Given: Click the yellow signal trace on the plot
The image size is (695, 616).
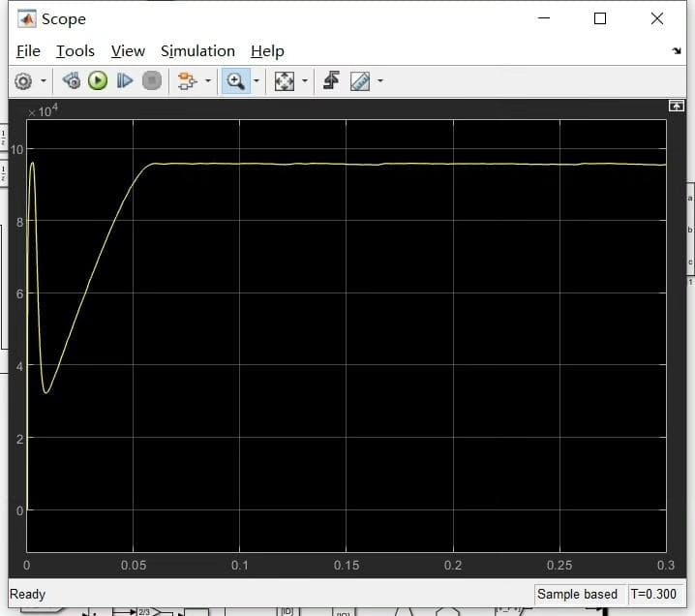Looking at the screenshot, I should tap(399, 164).
